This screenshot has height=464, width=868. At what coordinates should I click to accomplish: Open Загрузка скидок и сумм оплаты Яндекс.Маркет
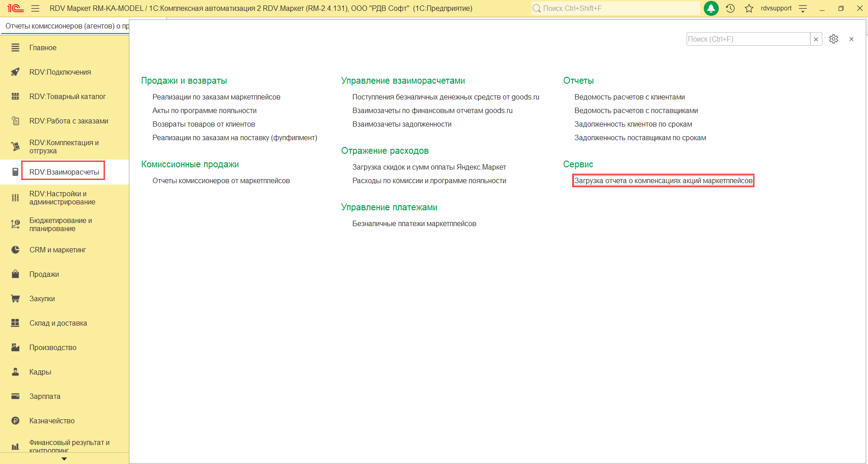pyautogui.click(x=429, y=167)
